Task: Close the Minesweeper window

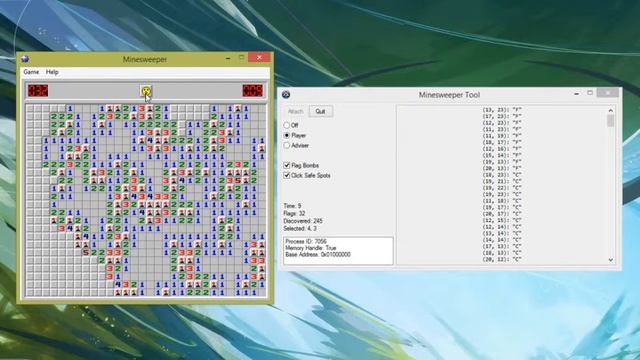Action: [x=259, y=58]
